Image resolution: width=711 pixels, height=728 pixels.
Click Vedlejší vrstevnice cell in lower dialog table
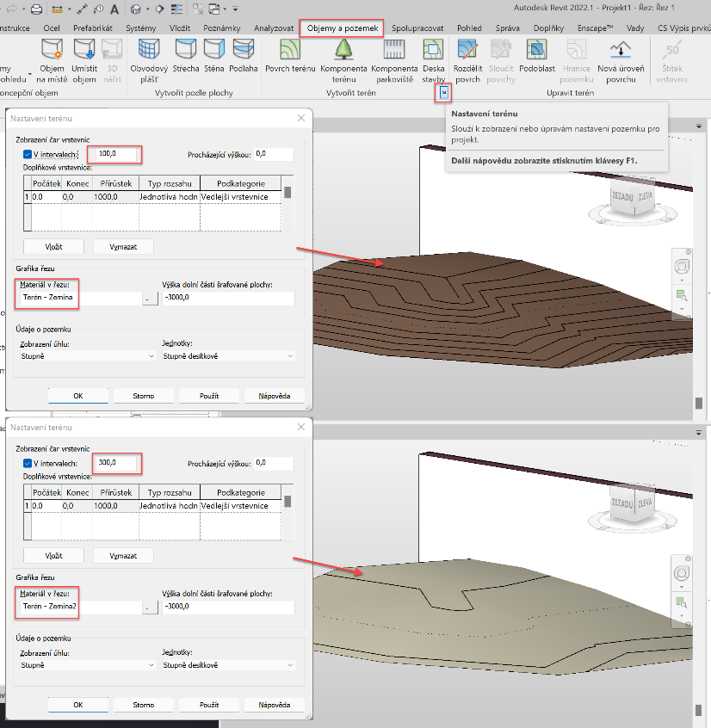pos(240,506)
